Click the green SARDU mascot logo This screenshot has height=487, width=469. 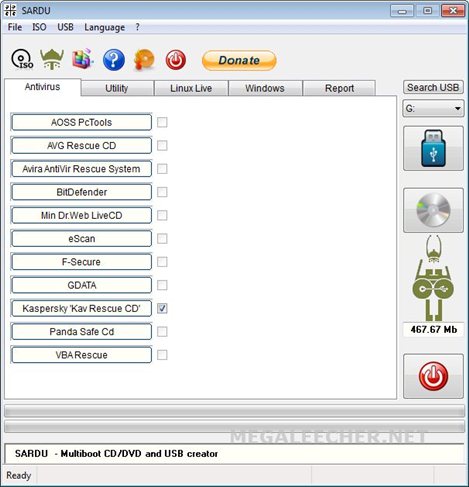pyautogui.click(x=433, y=278)
